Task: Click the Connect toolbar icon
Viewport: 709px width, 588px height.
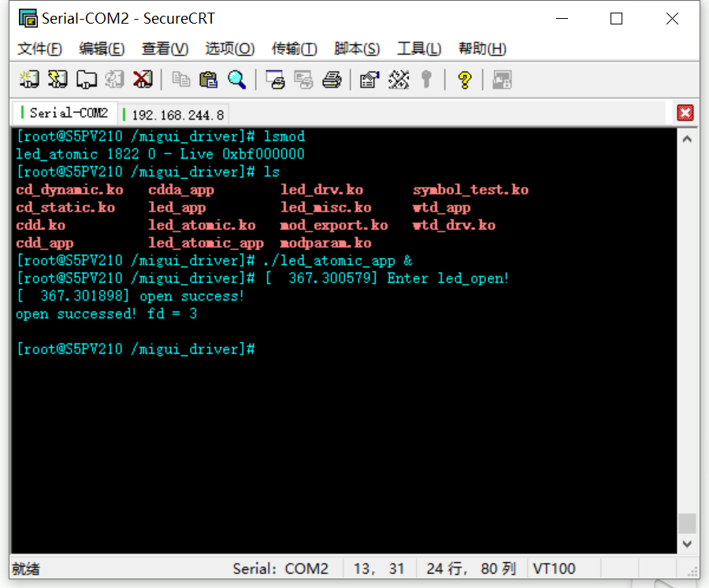Action: 29,80
